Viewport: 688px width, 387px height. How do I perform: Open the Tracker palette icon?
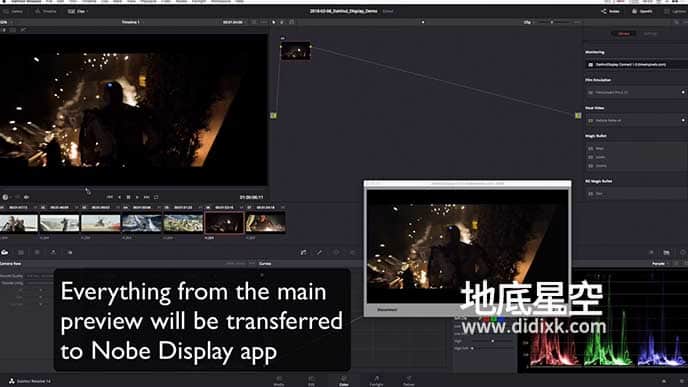click(352, 252)
